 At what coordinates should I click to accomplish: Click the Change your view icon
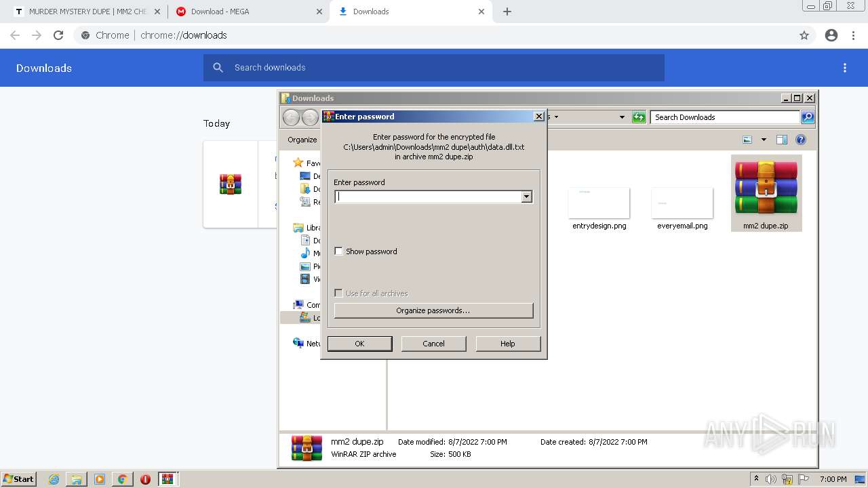(747, 140)
